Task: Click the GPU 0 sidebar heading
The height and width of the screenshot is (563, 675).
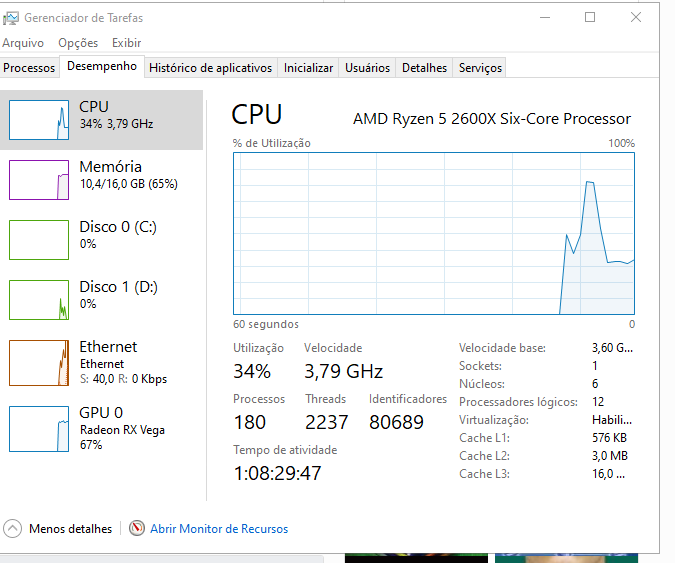Action: pos(101,412)
